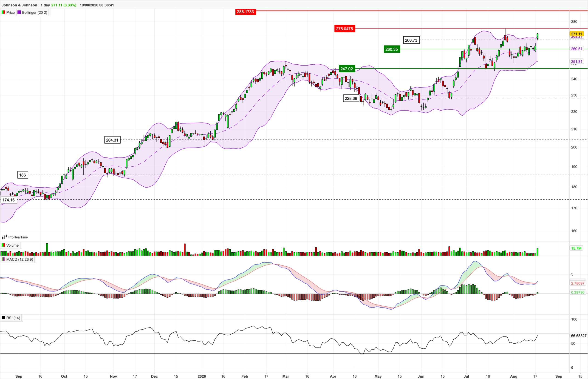The height and width of the screenshot is (379, 588).
Task: Click the Volume legend color icon
Action: (x=3, y=245)
